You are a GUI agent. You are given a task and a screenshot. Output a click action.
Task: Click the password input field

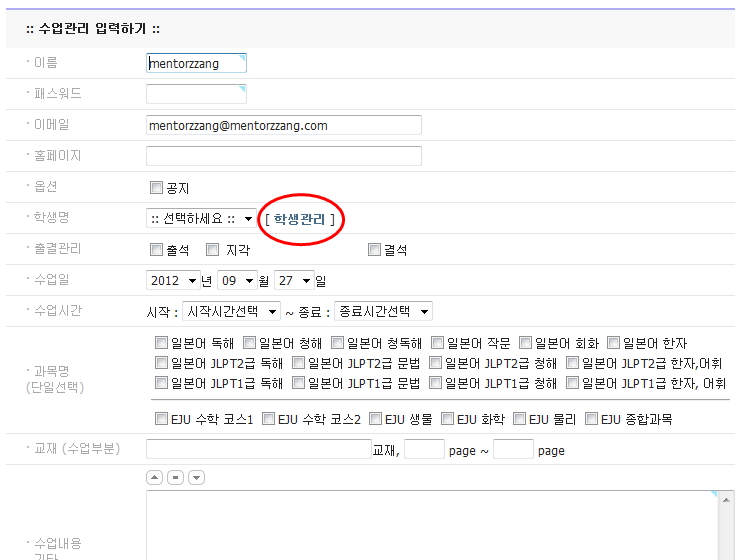click(196, 94)
